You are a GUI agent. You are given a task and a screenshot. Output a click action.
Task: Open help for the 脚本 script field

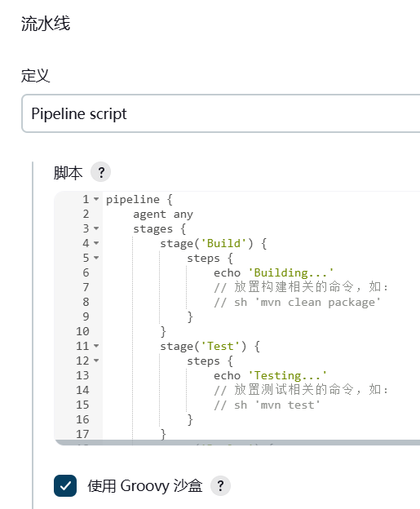tap(100, 172)
